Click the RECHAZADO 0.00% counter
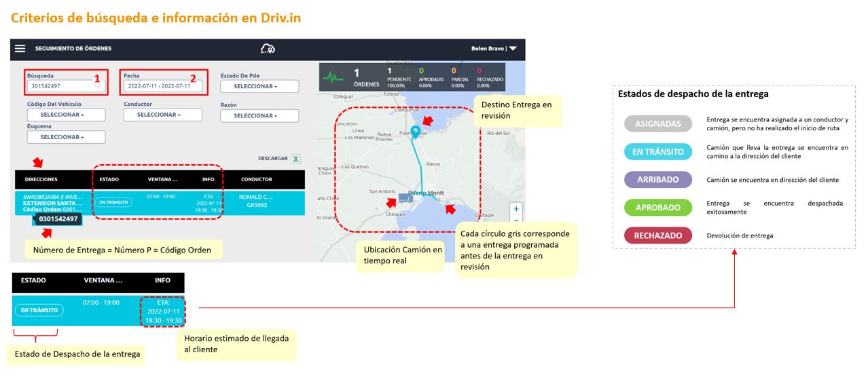Screen dimensions: 868x378 click(490, 78)
